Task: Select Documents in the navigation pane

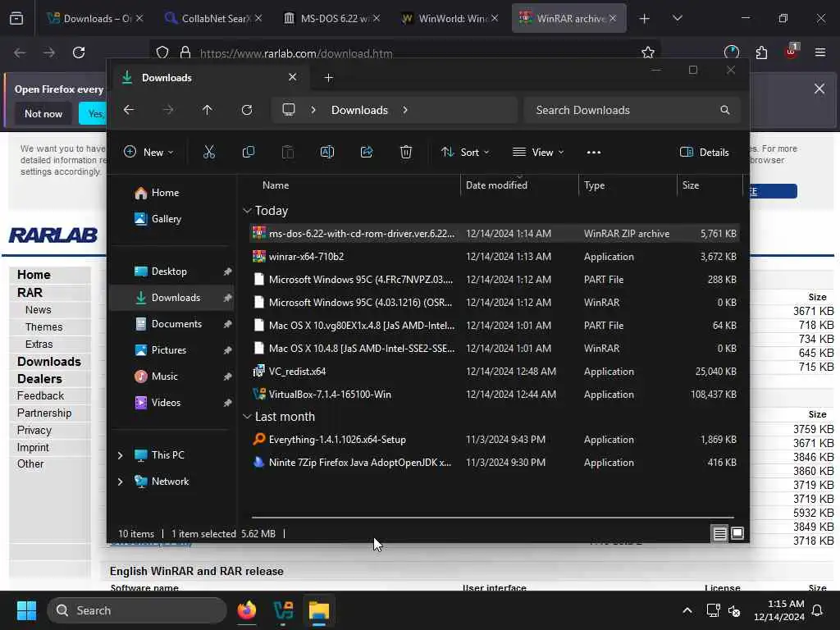Action: [x=176, y=323]
